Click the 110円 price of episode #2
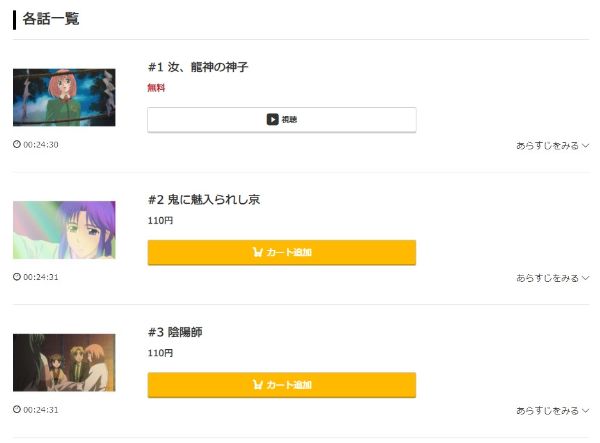This screenshot has width=600, height=443. pos(160,220)
